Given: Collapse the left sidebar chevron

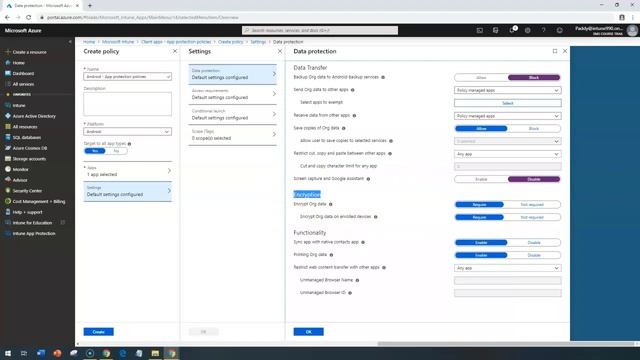Looking at the screenshot, I should pyautogui.click(x=70, y=42).
